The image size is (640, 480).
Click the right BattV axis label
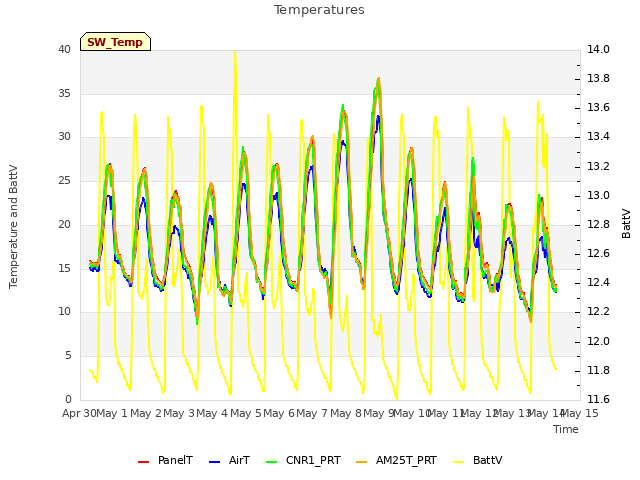coord(626,224)
